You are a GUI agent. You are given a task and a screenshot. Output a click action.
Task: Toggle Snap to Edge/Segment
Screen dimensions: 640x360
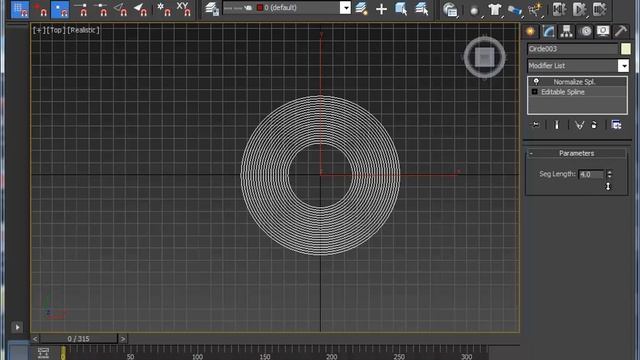(120, 9)
